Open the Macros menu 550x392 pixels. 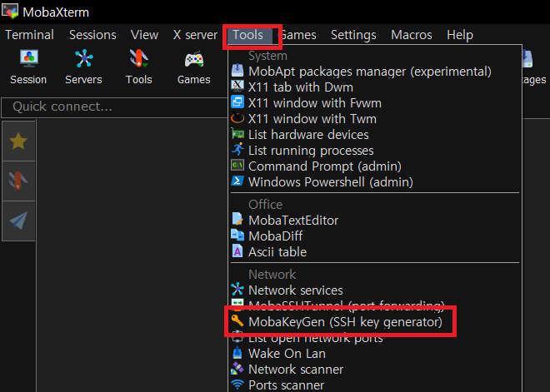pos(412,35)
